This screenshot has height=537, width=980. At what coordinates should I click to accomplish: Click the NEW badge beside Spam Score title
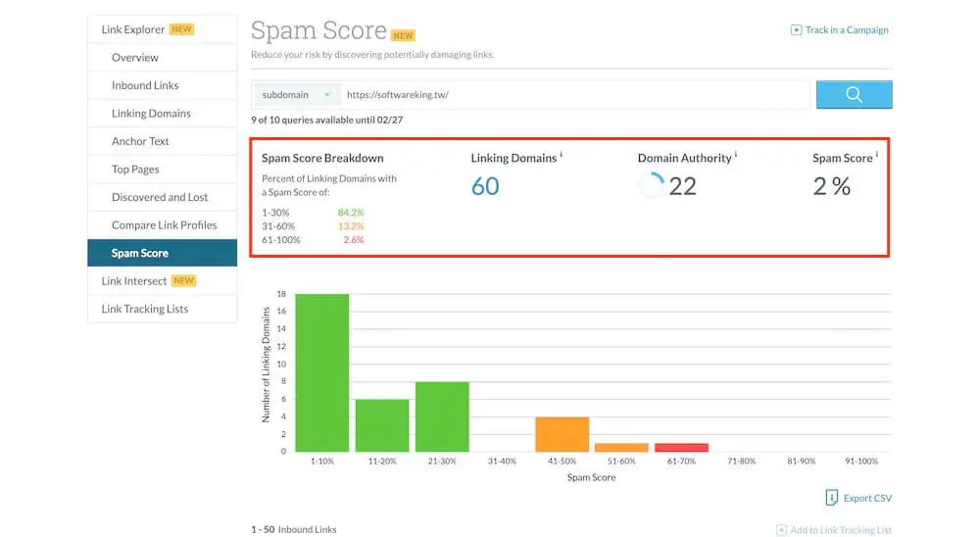[403, 35]
